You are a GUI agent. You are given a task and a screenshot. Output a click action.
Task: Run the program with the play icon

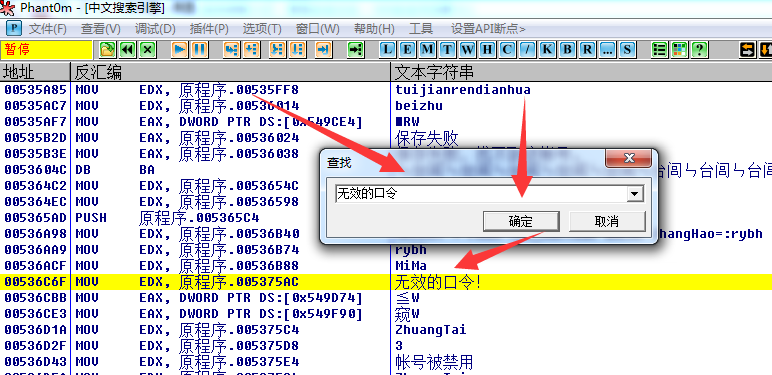point(180,49)
